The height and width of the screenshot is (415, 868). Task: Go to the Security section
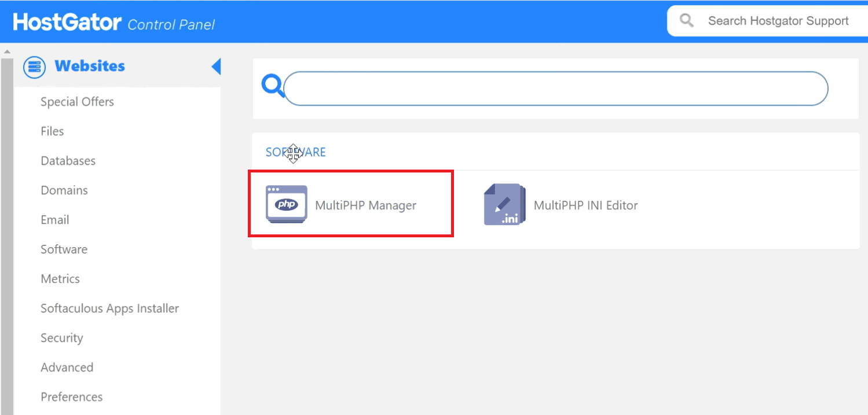click(61, 338)
